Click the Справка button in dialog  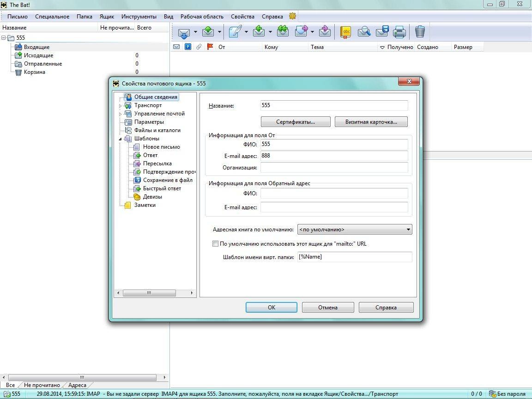click(x=386, y=308)
